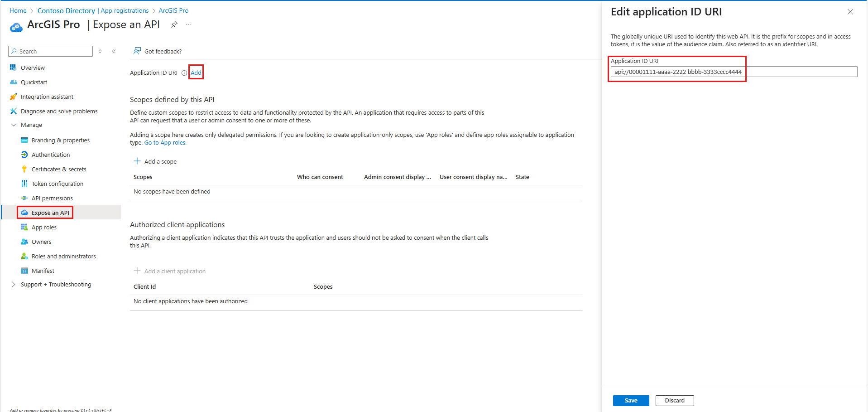Click the Overview grid icon
The height and width of the screenshot is (412, 868).
pos(13,68)
